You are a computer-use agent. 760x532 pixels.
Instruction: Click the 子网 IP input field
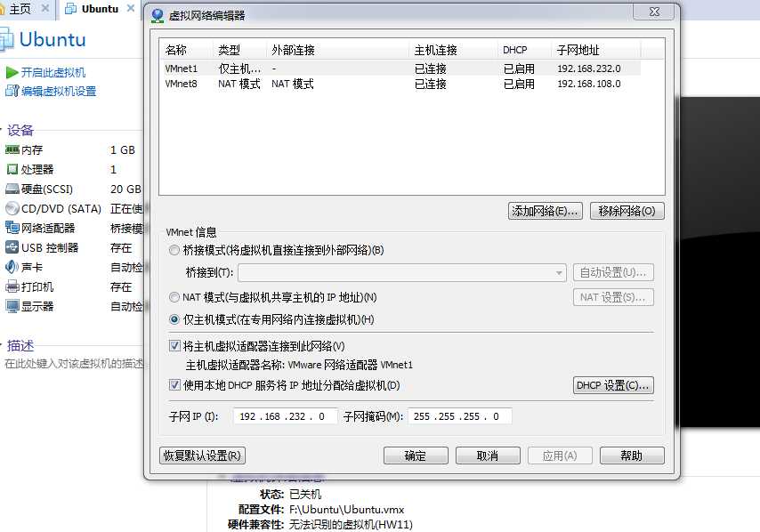(x=285, y=416)
